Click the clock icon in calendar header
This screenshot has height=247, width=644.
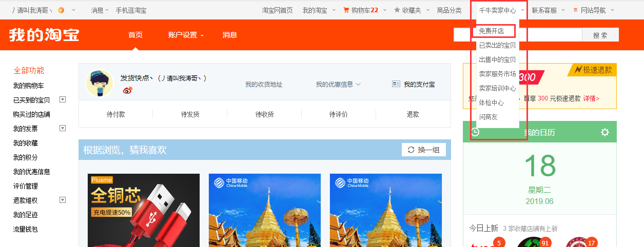[475, 132]
